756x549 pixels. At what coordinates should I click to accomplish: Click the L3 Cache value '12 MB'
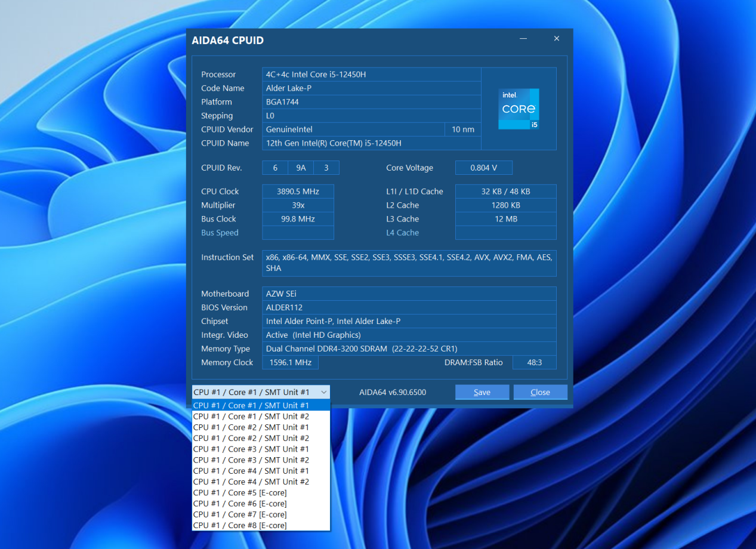tap(506, 219)
